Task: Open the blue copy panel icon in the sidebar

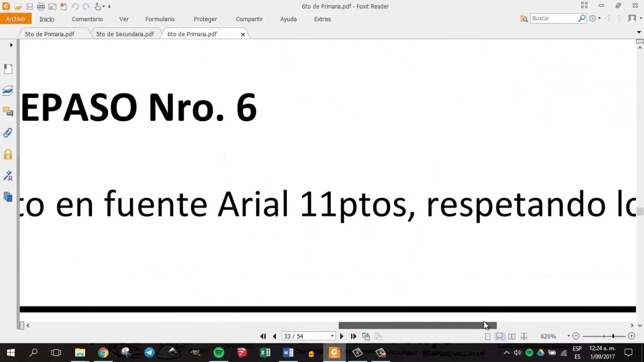Action: [8, 197]
